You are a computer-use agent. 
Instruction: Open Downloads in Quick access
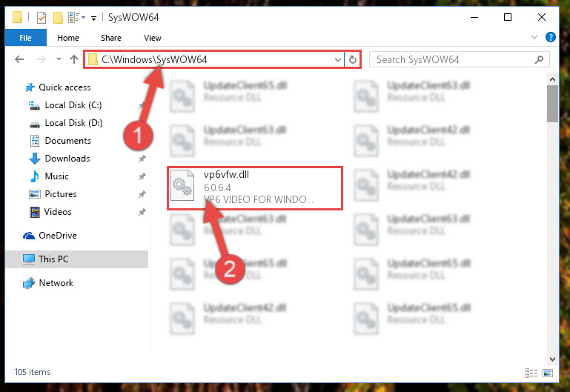pyautogui.click(x=67, y=159)
